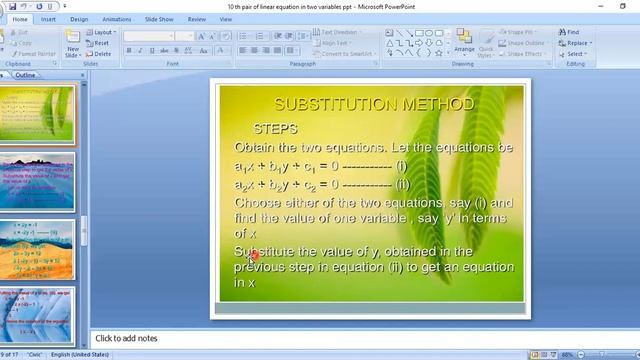Click the Increase List Level icon
Viewport: 640px width, 360px height.
pyautogui.click(x=289, y=36)
